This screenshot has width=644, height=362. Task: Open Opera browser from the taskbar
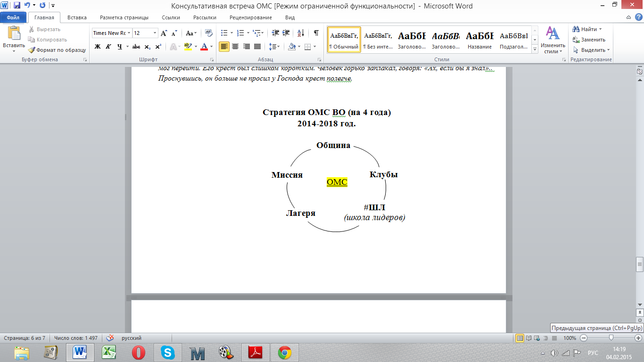(139, 353)
